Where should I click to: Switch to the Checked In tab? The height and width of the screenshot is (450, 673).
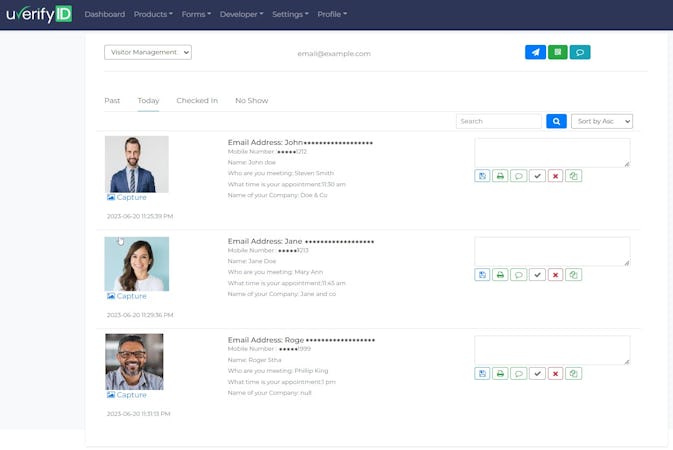[197, 100]
